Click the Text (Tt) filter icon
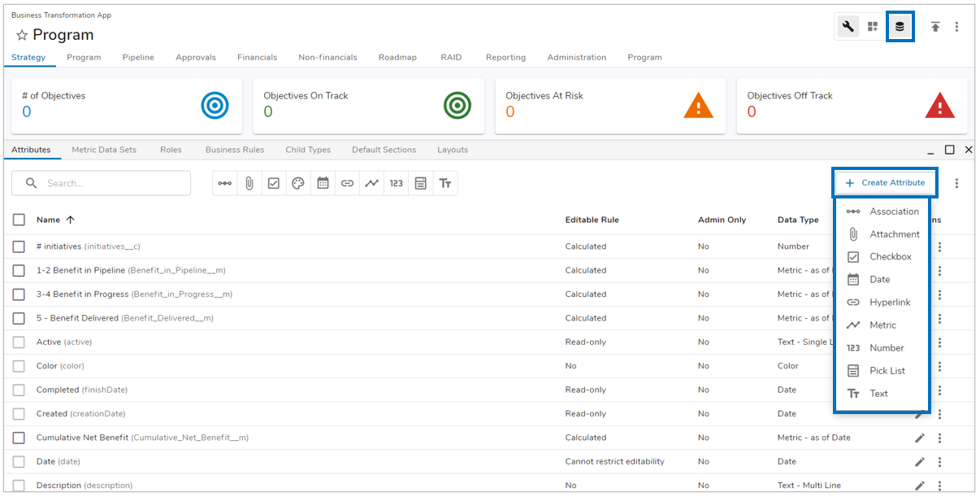Viewport: 980px width, 497px height. click(x=445, y=183)
